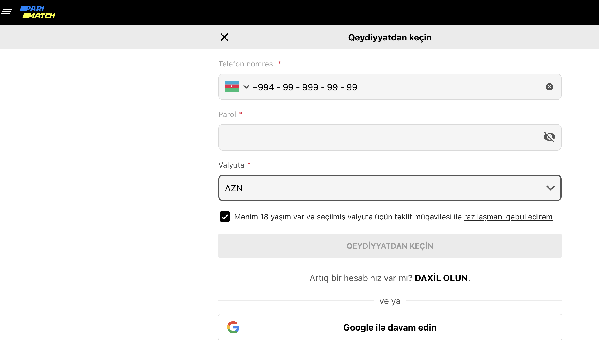
Task: Click the Google G logo icon
Action: (233, 327)
